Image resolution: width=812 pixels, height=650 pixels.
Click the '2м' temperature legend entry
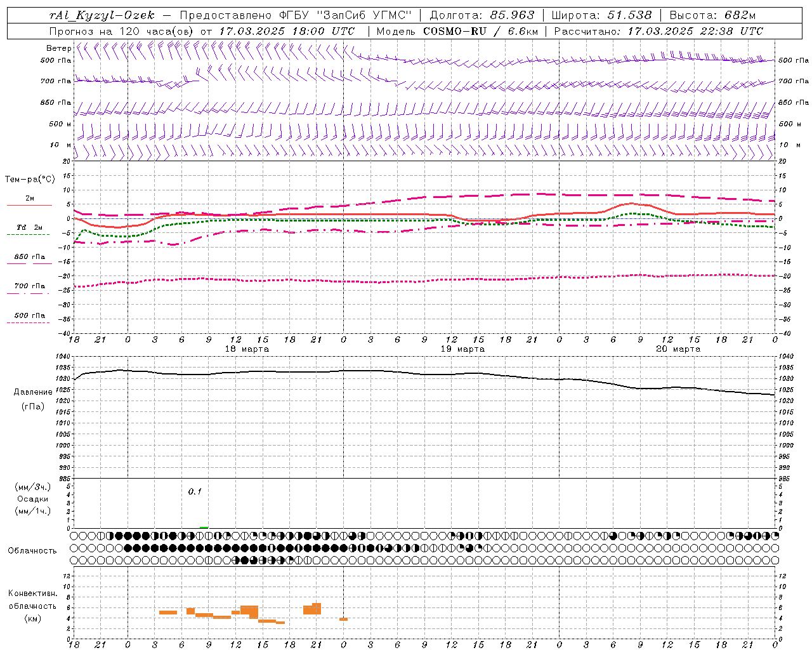[30, 198]
